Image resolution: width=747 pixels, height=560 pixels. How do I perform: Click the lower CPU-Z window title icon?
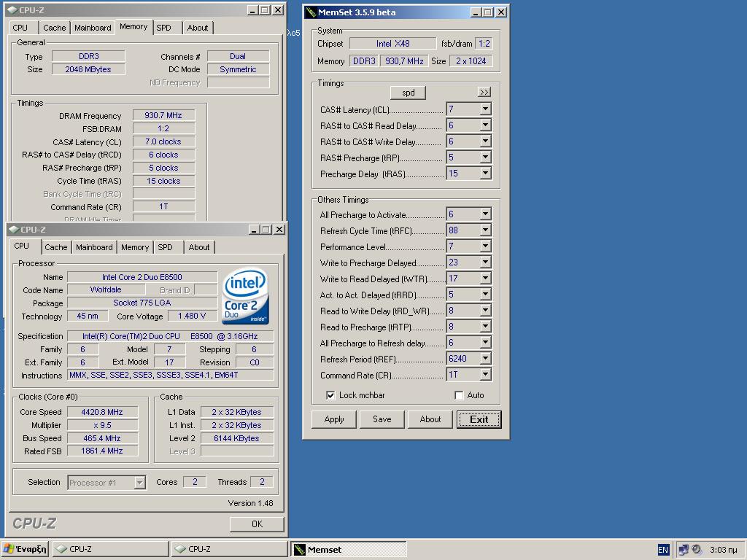14,230
